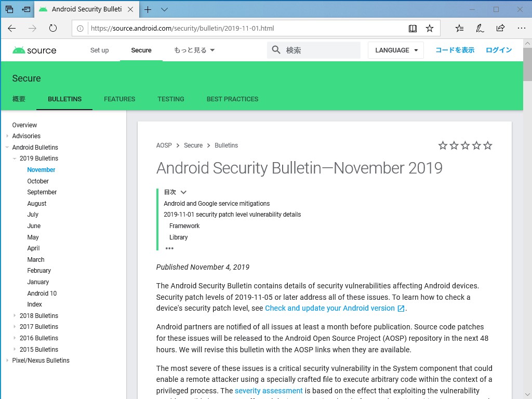
Task: Go back to the previous page
Action: click(x=12, y=29)
